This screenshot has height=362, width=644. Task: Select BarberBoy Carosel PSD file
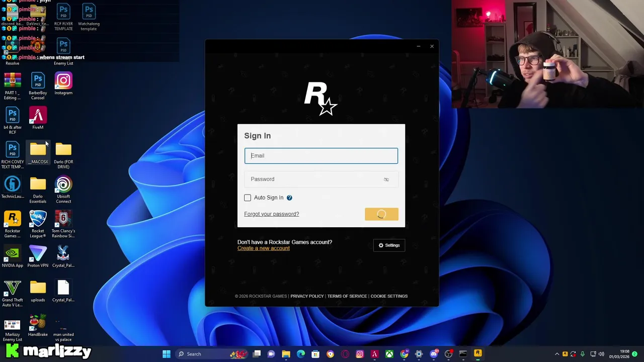pyautogui.click(x=38, y=86)
